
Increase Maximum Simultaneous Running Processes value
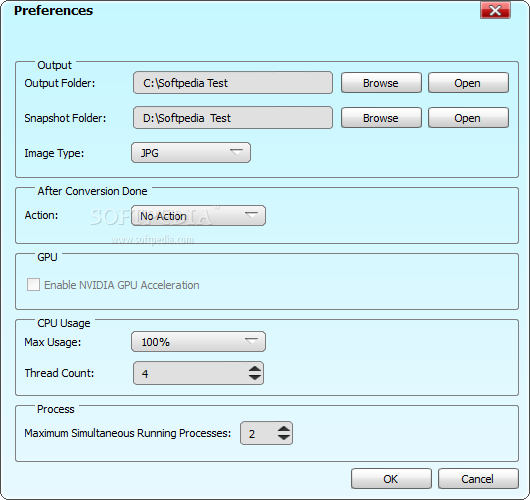284,429
